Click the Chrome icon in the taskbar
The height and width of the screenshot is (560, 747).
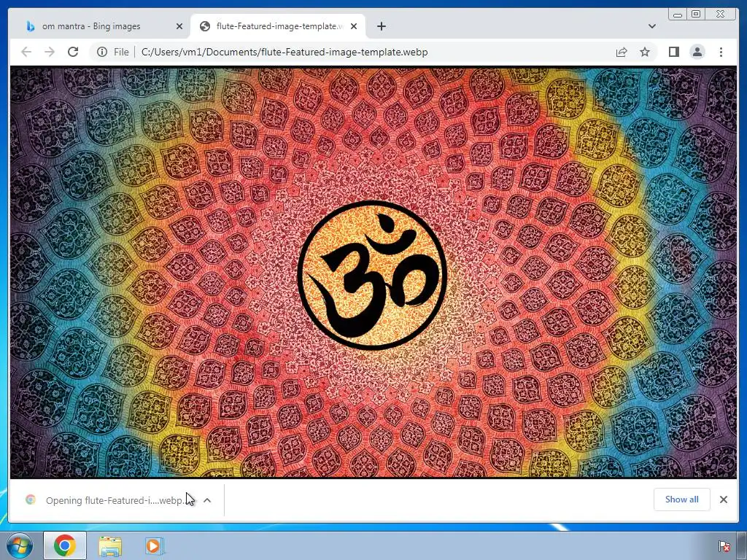(x=65, y=545)
